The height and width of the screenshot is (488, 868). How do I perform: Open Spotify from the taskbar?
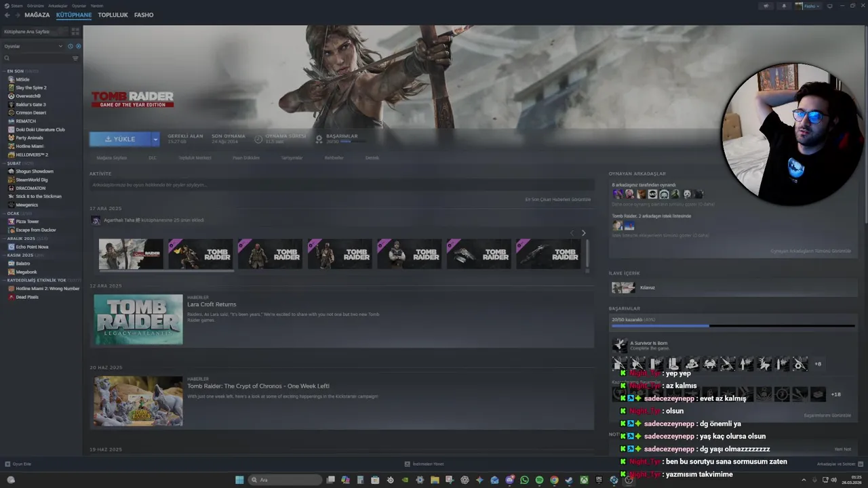point(539,480)
